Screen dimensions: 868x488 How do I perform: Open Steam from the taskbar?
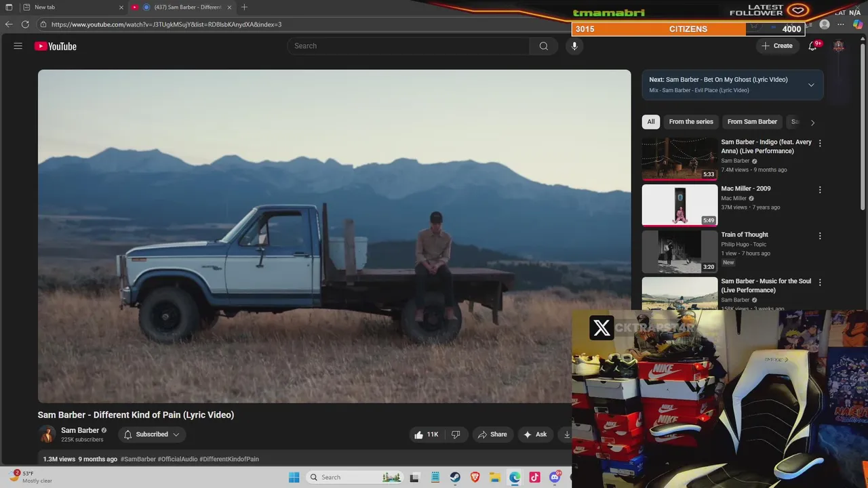(x=455, y=477)
